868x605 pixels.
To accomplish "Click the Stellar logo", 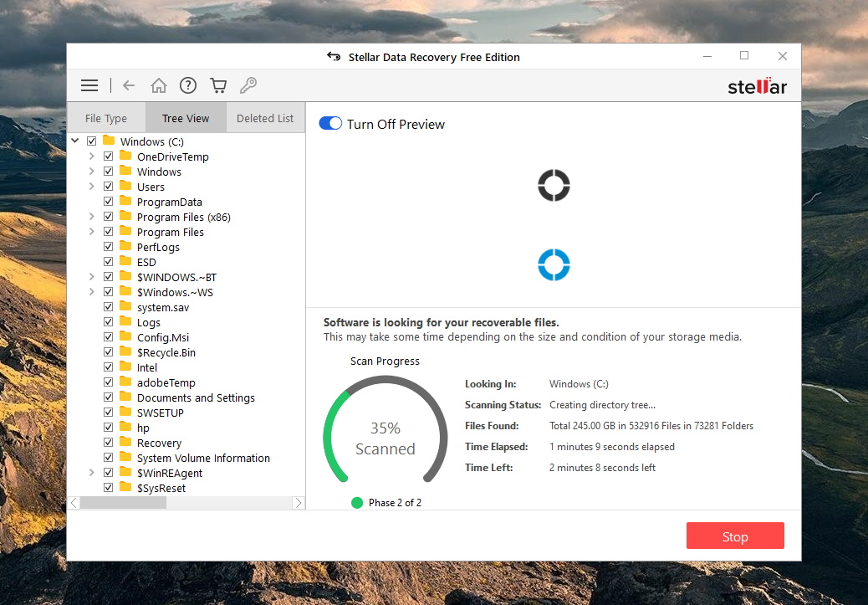I will tap(757, 86).
